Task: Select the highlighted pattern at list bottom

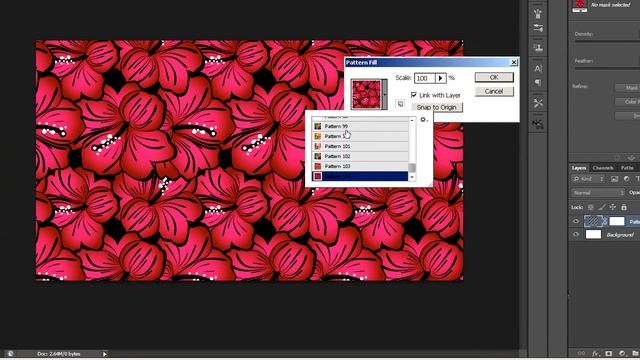Action: coord(360,176)
